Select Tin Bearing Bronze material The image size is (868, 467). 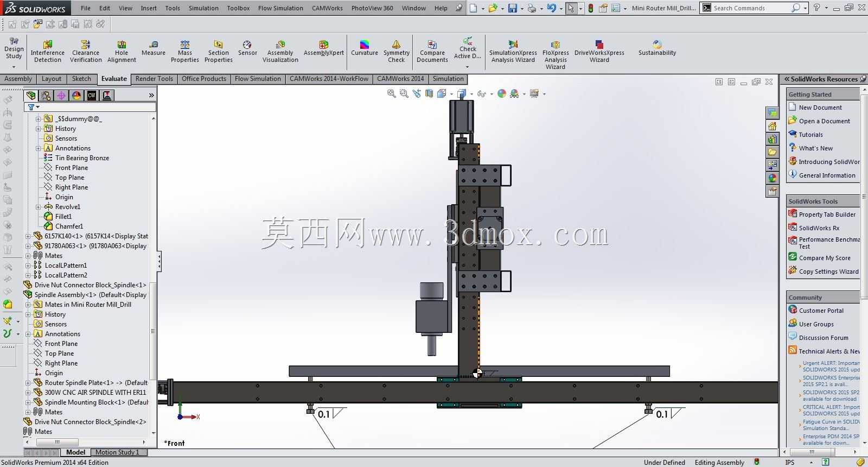pyautogui.click(x=82, y=158)
